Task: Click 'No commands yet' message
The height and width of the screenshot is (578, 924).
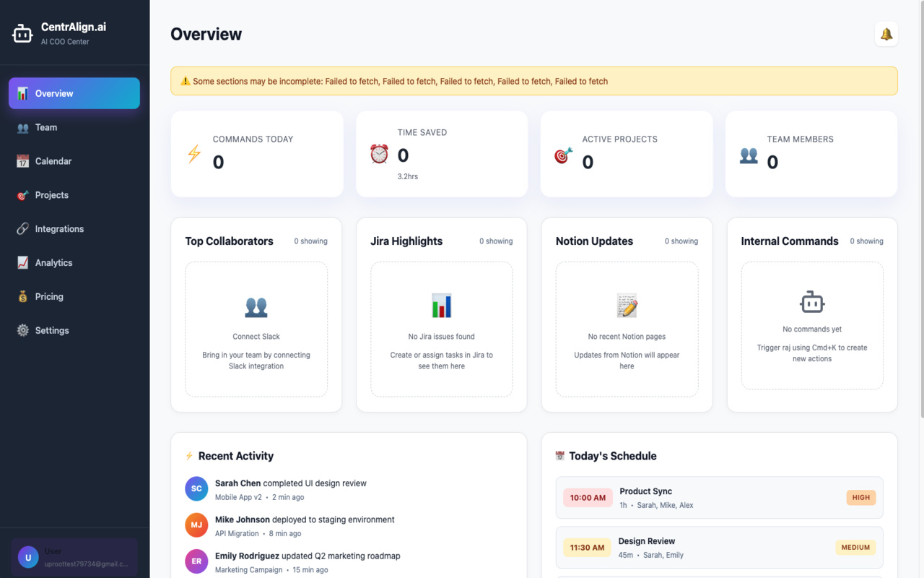Action: pyautogui.click(x=812, y=329)
